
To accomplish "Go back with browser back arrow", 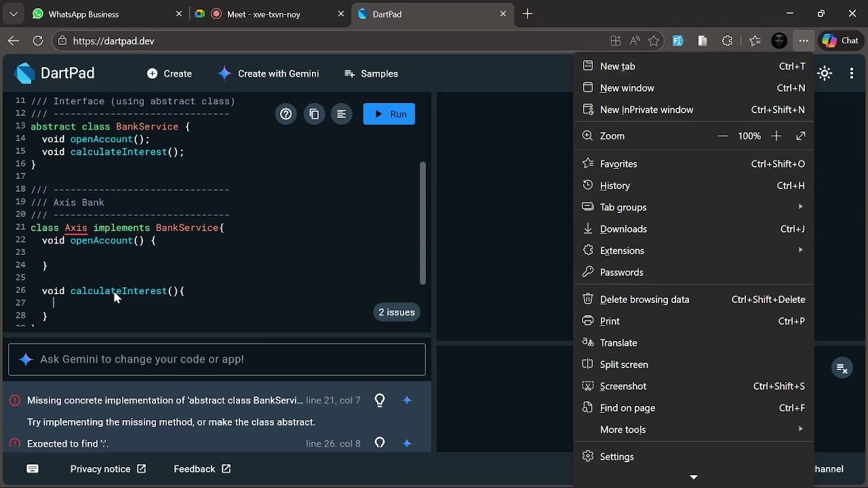I will point(14,41).
